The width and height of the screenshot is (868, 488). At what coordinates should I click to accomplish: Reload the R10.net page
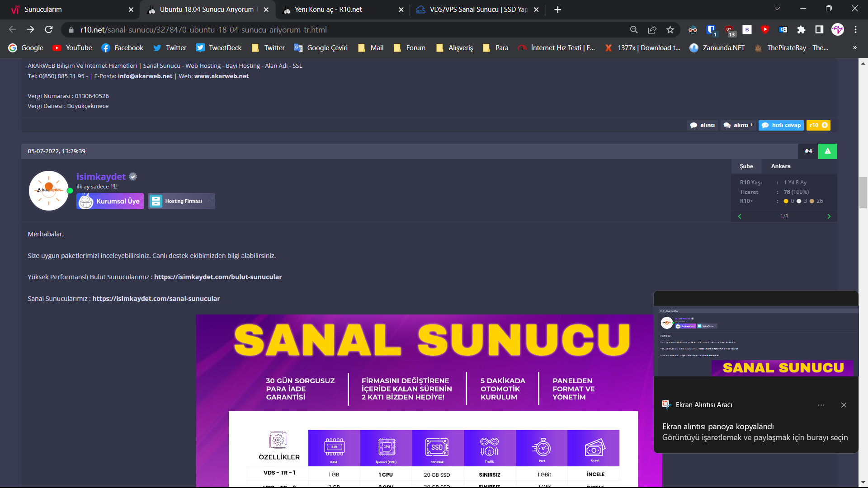click(49, 29)
